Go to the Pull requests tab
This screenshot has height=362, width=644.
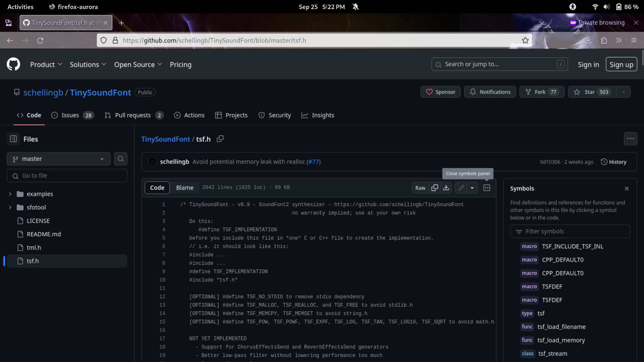pos(133,115)
